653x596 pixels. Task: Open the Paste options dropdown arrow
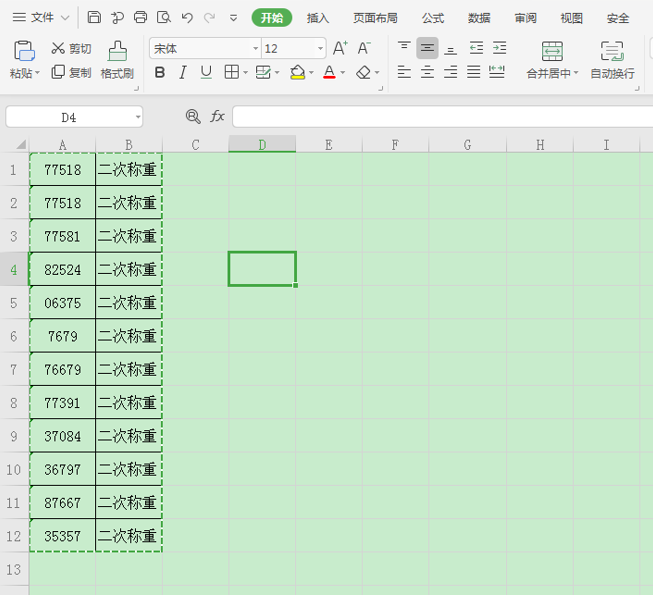(37, 73)
